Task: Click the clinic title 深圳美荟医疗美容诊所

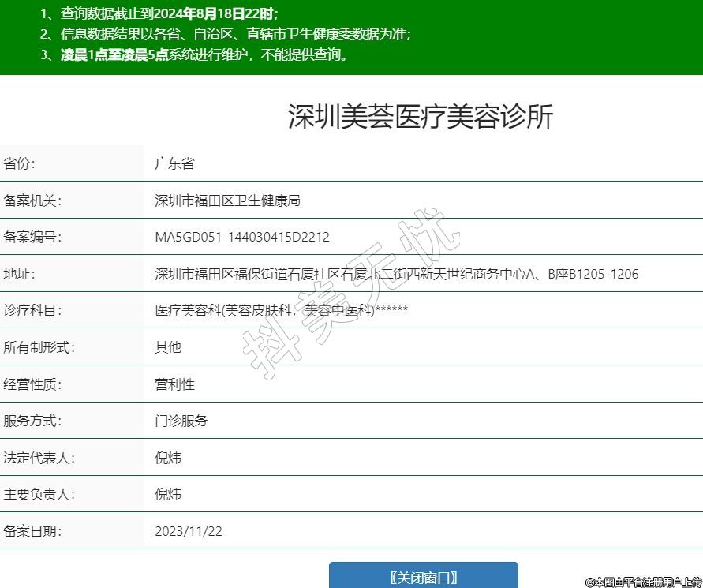Action: 421,117
